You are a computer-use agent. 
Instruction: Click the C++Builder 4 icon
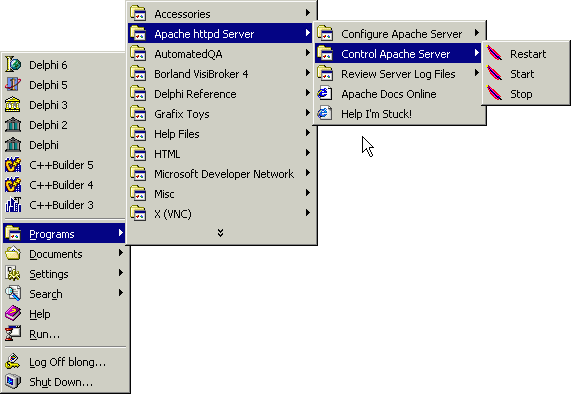[13, 185]
